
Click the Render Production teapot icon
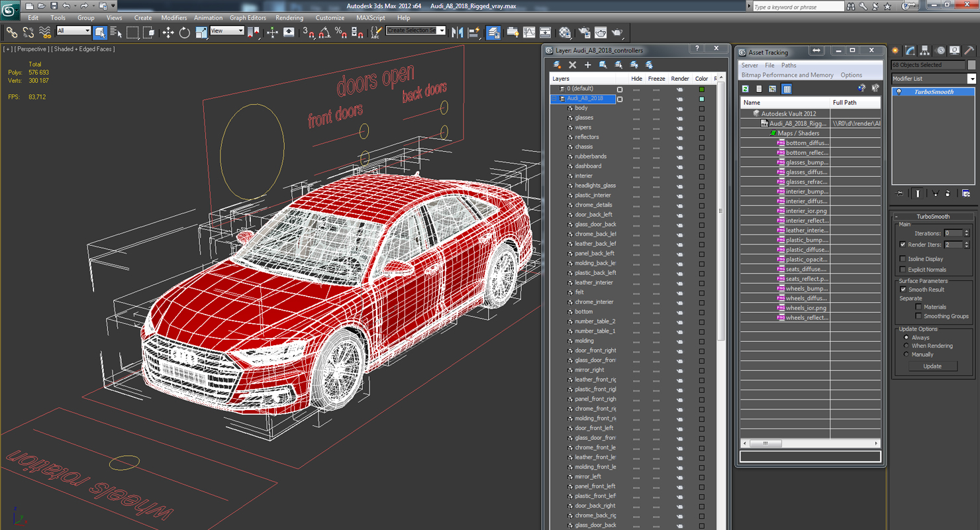click(x=616, y=32)
